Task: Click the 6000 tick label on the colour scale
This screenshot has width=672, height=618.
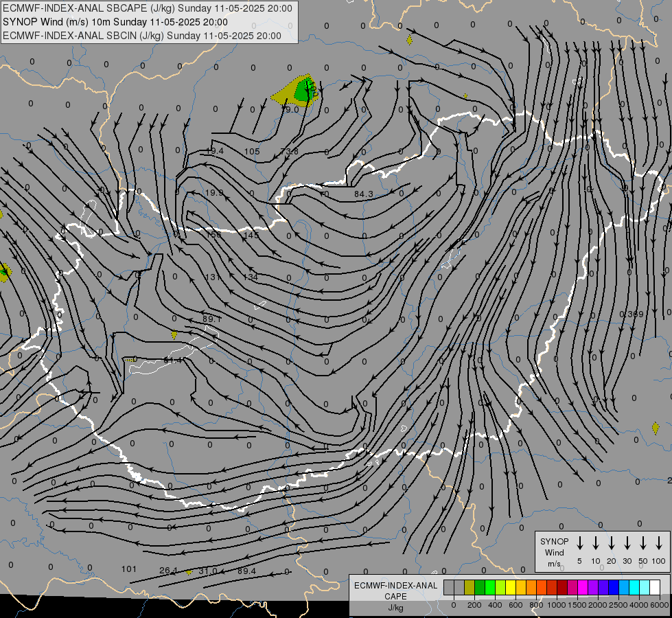Action: pos(660,605)
